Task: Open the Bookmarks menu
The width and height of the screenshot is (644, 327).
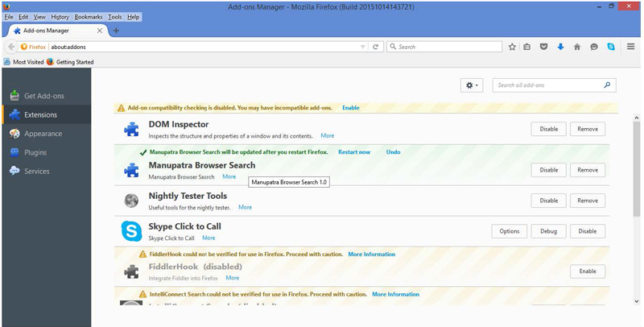Action: (x=88, y=17)
